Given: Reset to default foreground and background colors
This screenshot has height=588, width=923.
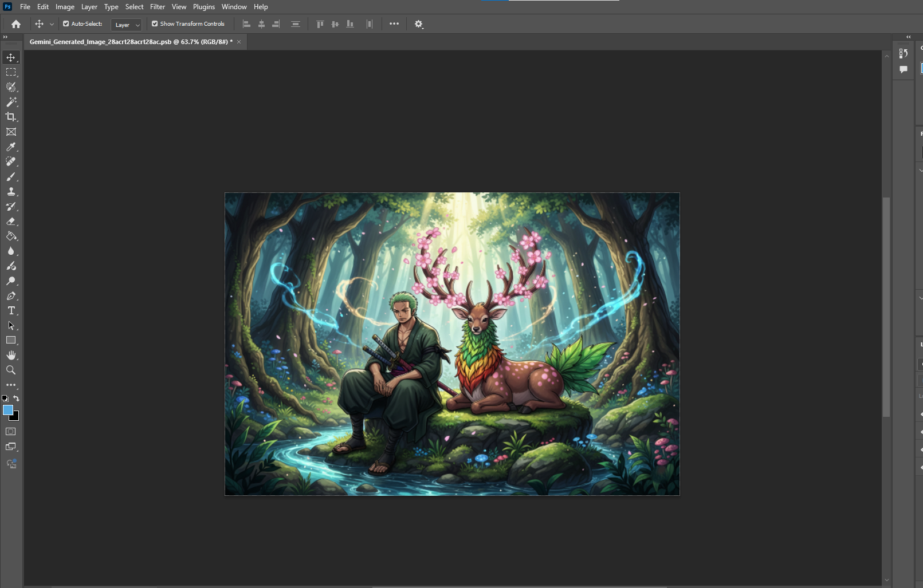Looking at the screenshot, I should (x=5, y=398).
